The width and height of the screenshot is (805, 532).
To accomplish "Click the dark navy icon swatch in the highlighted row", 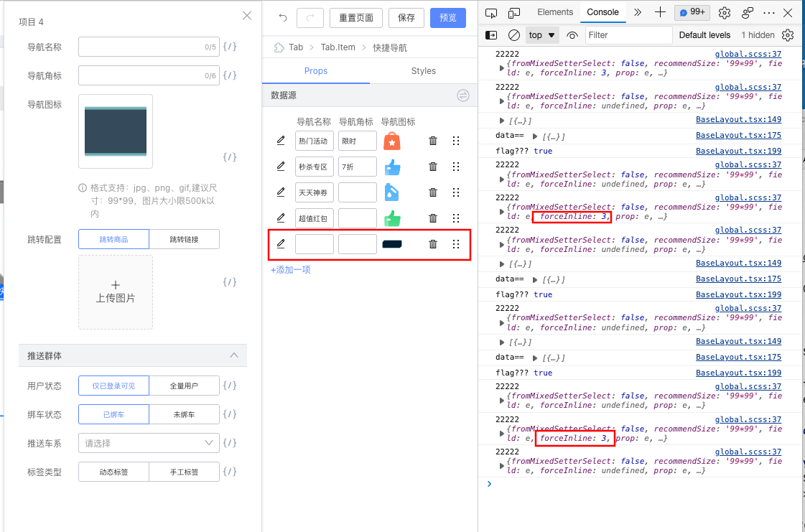I will [x=392, y=243].
